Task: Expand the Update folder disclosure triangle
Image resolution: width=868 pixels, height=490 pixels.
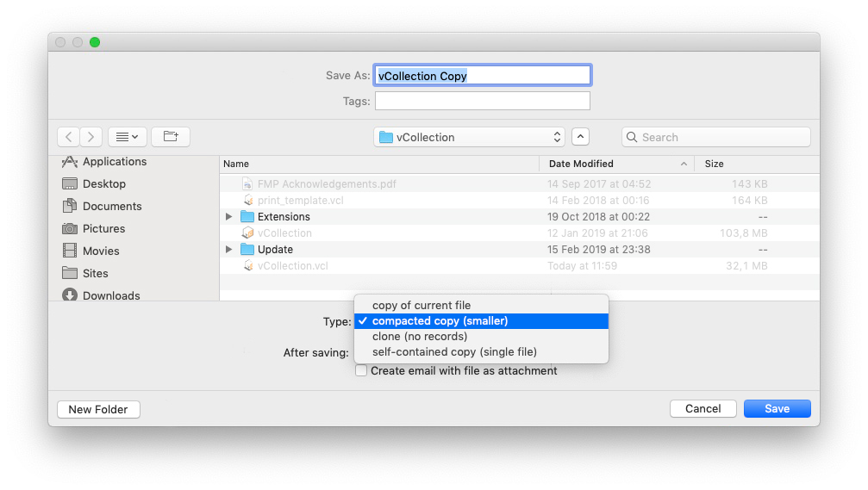Action: [228, 250]
